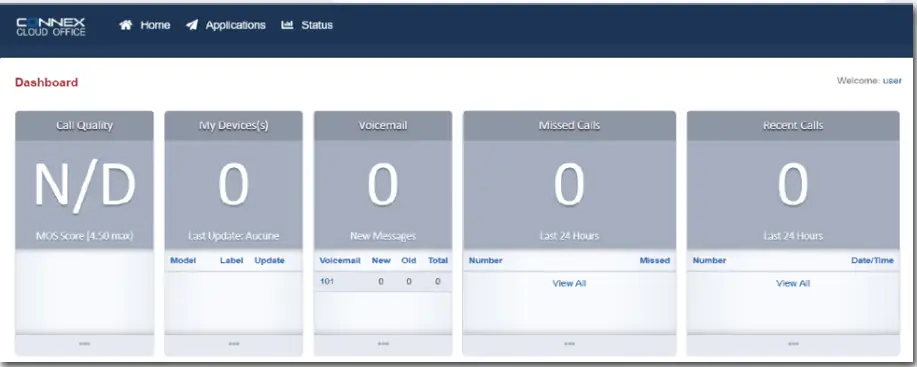Click the My Devices(s) card header
The image size is (917, 367).
(x=233, y=126)
